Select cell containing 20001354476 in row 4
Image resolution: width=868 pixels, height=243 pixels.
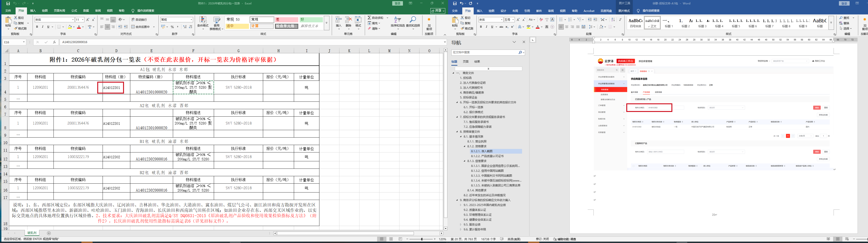[78, 87]
